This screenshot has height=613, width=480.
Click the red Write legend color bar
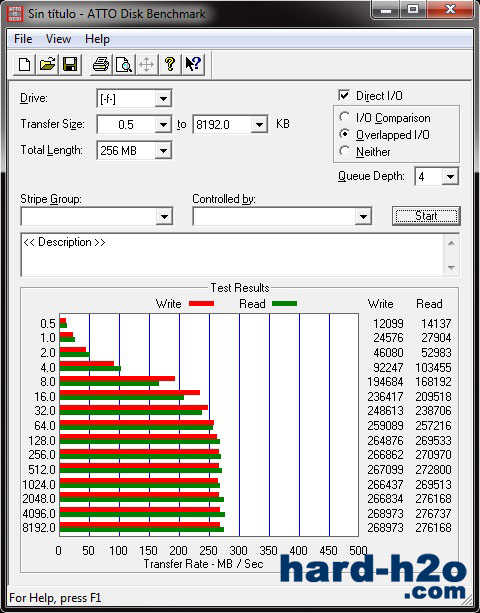(201, 303)
